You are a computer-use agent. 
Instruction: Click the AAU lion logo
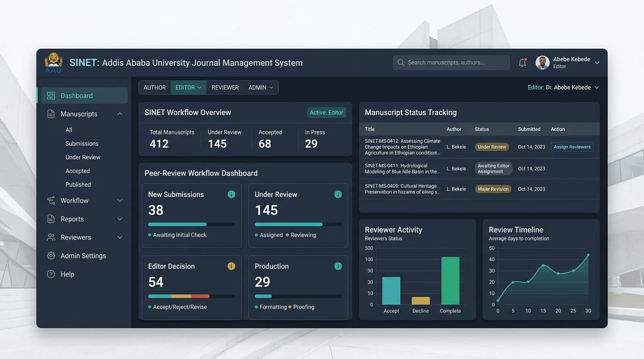tap(53, 63)
